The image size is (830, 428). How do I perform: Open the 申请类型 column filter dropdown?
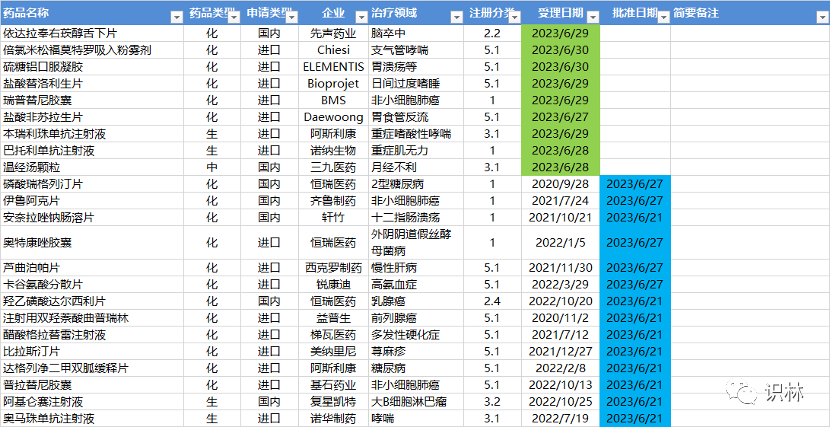(292, 17)
